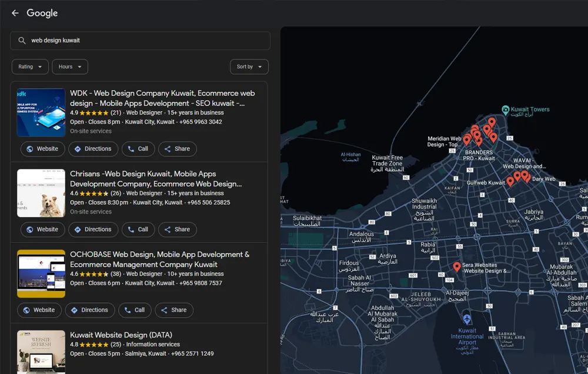Select the Sera Websites map pin
The width and height of the screenshot is (588, 374).
[x=457, y=267]
